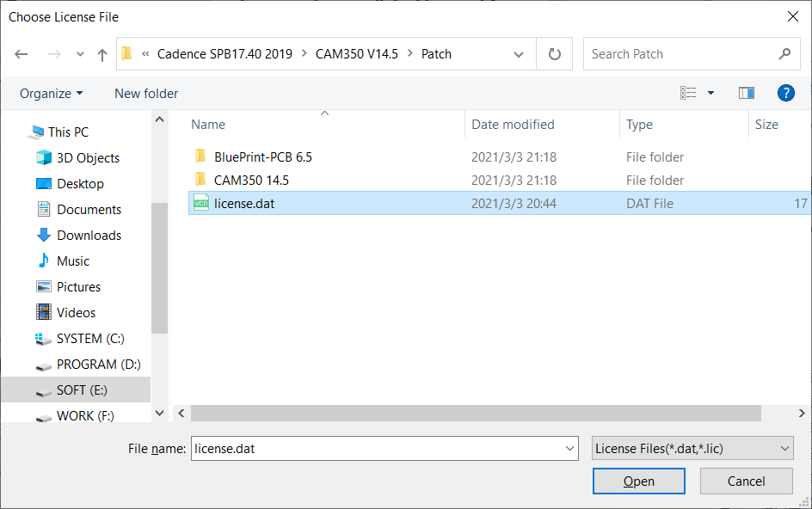The height and width of the screenshot is (509, 812).
Task: Open the BluePrint-PCB 6.5 folder
Action: 263,156
